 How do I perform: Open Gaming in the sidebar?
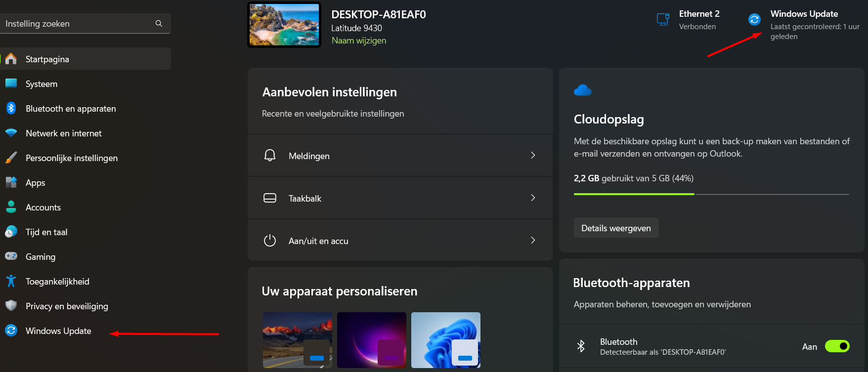86,256
